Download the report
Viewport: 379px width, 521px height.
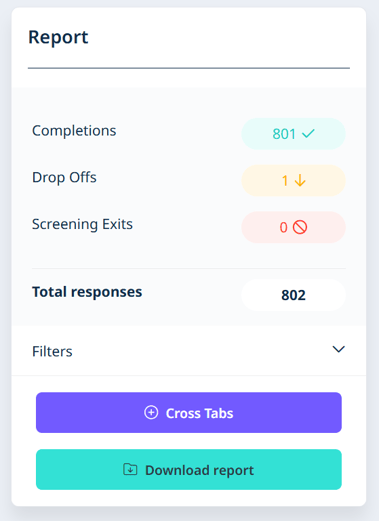pyautogui.click(x=189, y=469)
